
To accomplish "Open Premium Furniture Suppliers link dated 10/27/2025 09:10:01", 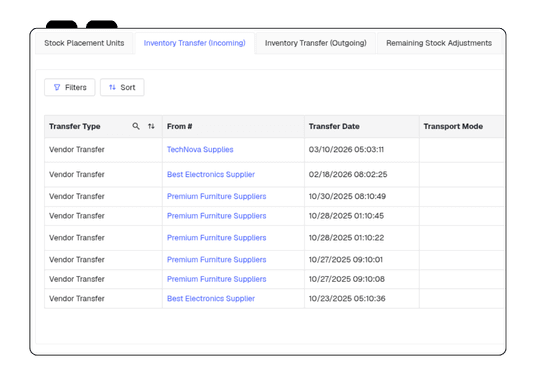I will (217, 260).
